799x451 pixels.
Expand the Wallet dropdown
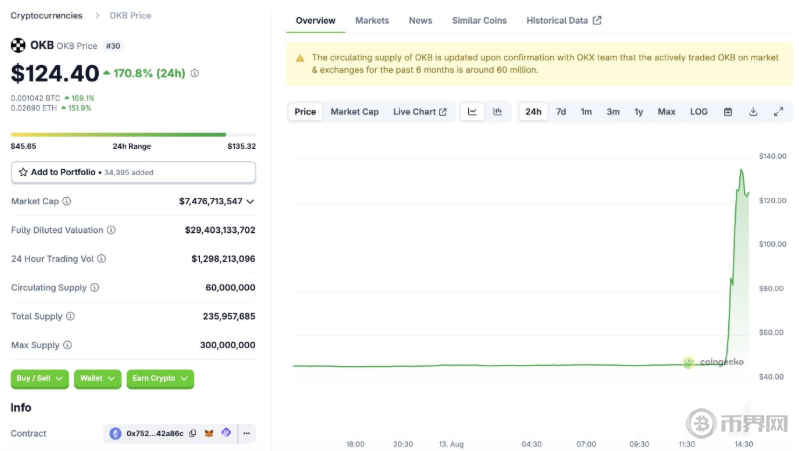(97, 379)
